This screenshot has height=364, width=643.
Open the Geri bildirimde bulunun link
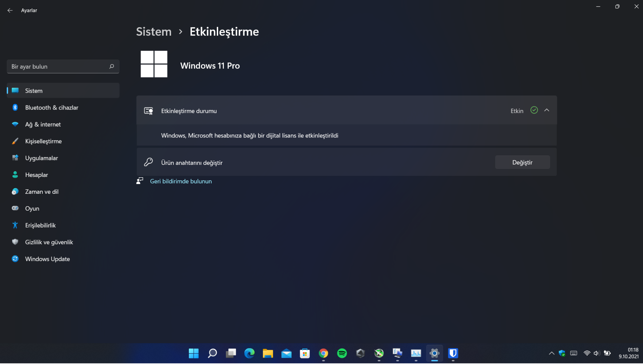[181, 181]
